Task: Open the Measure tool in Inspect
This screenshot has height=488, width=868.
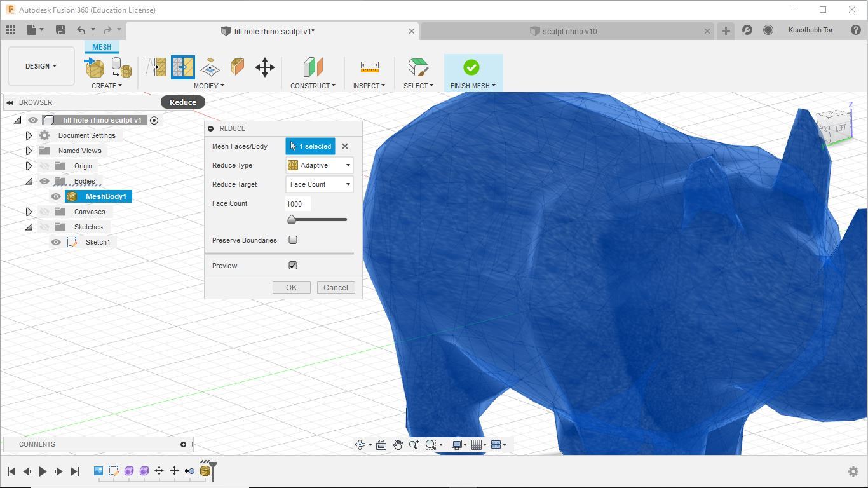Action: (x=369, y=67)
